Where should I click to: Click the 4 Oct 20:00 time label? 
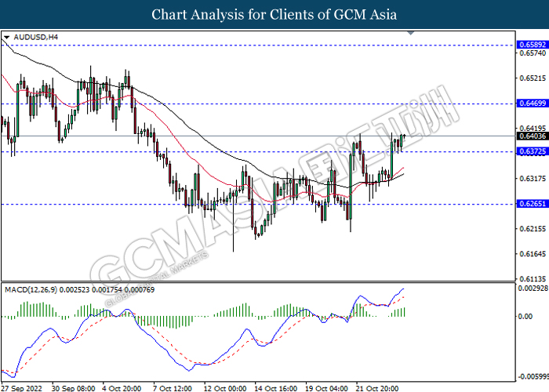[x=122, y=388]
